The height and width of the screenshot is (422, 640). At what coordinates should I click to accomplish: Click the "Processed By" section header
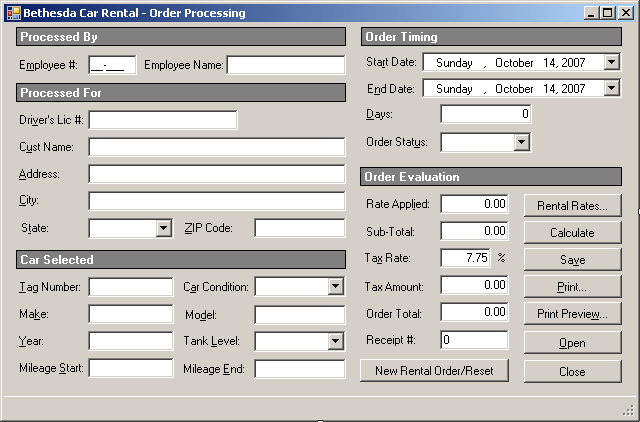point(181,37)
